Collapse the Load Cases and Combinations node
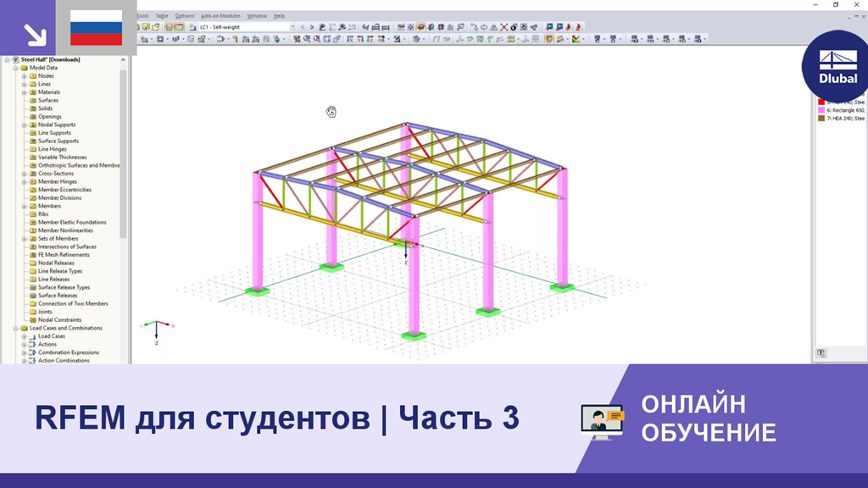 (x=16, y=328)
